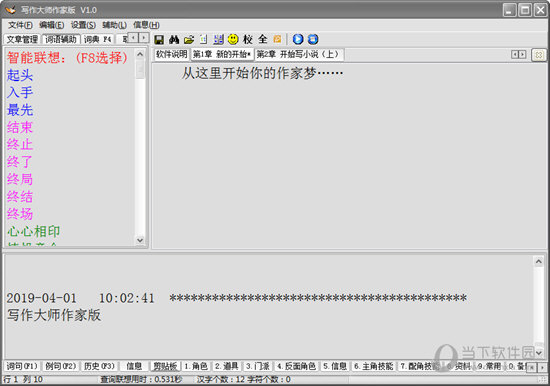
Task: Click the 全 toolbar icon
Action: click(x=262, y=39)
